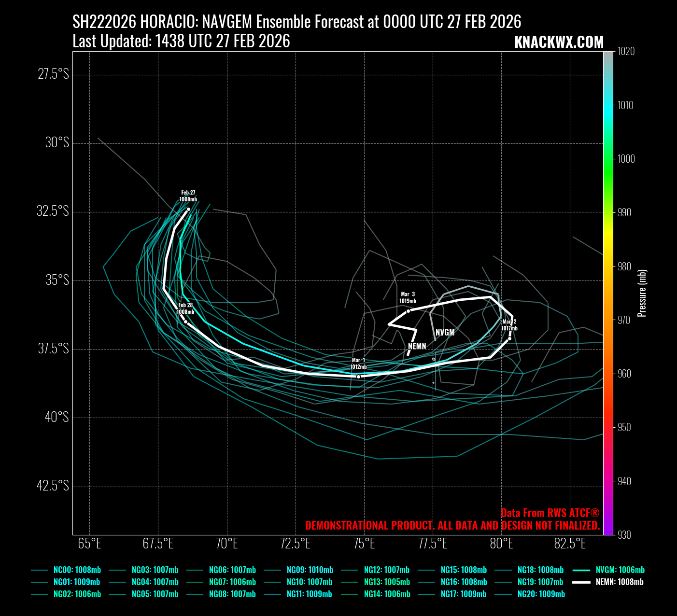Select the NEMN: 1008mb legend entry

pos(620,582)
